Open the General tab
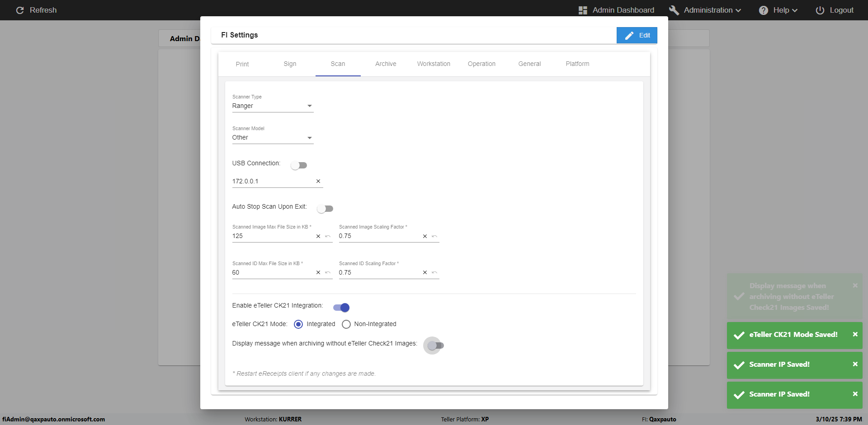 529,64
